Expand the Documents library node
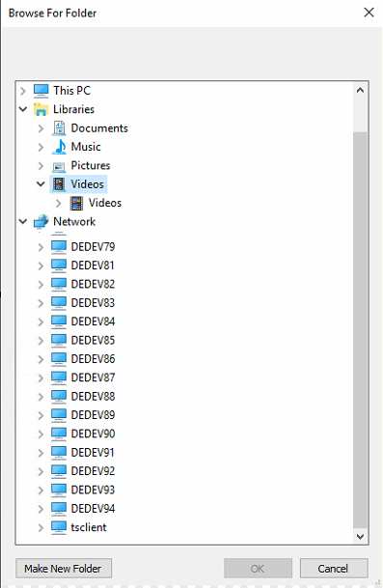Viewport: 383px width, 588px height. click(x=41, y=128)
